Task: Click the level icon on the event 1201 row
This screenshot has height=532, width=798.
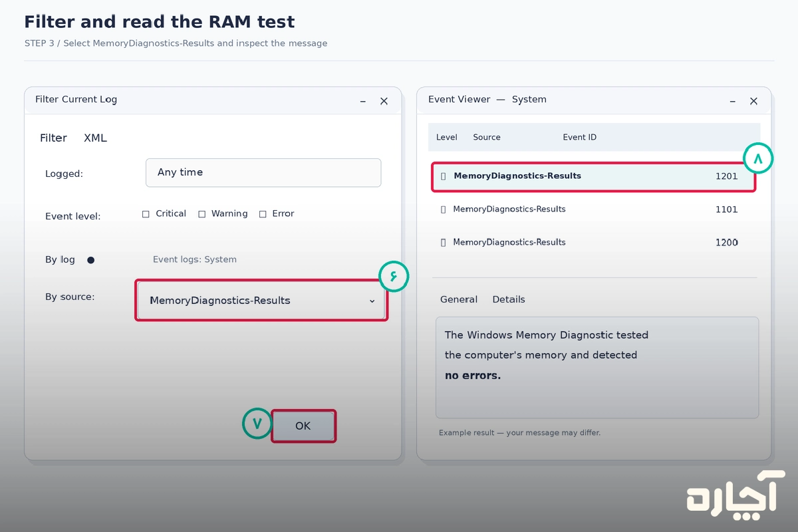Action: pyautogui.click(x=444, y=176)
